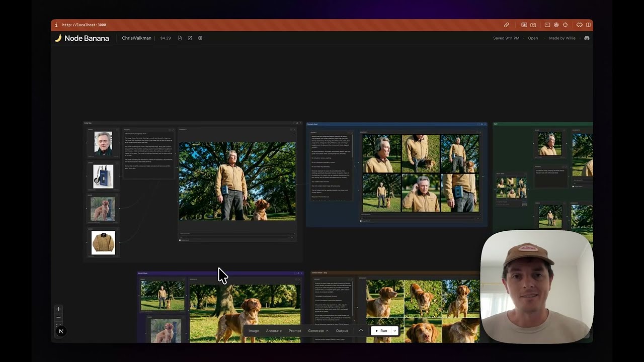Select the tan jacket image node thumbnail
The height and width of the screenshot is (362, 644).
pyautogui.click(x=103, y=242)
